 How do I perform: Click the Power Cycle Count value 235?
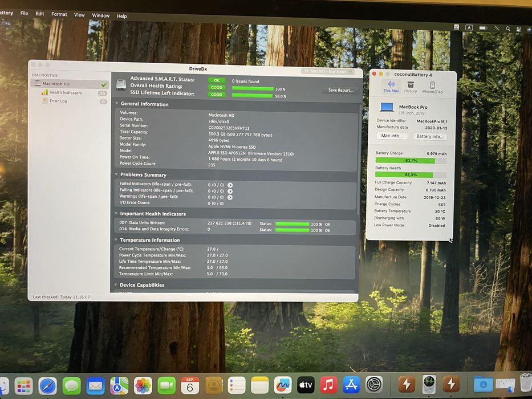212,165
